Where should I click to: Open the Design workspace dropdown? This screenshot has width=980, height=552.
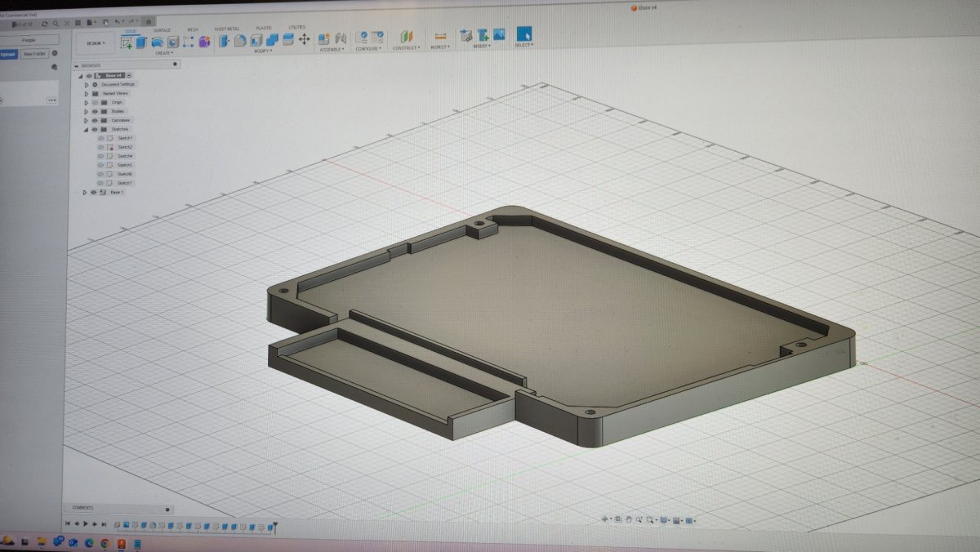pyautogui.click(x=96, y=43)
